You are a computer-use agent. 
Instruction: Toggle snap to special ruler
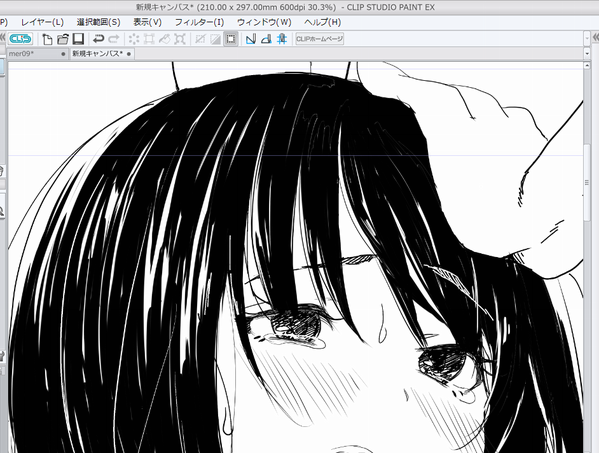[266, 39]
